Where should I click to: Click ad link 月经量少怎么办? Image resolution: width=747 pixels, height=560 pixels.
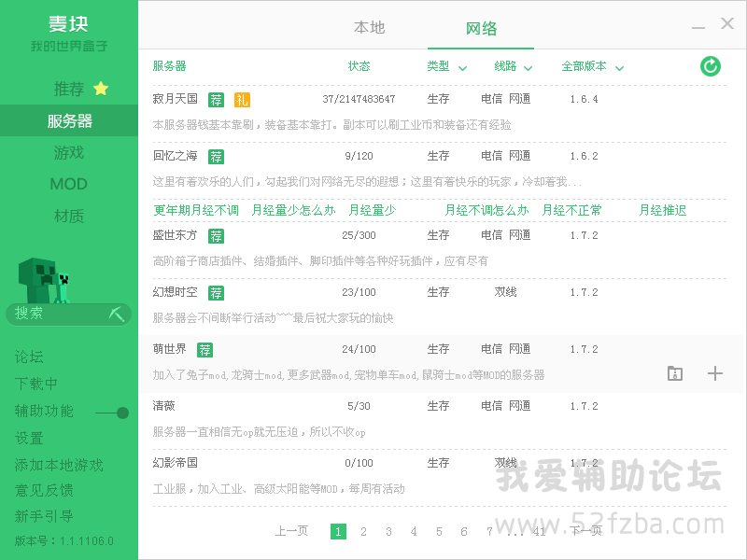point(293,211)
